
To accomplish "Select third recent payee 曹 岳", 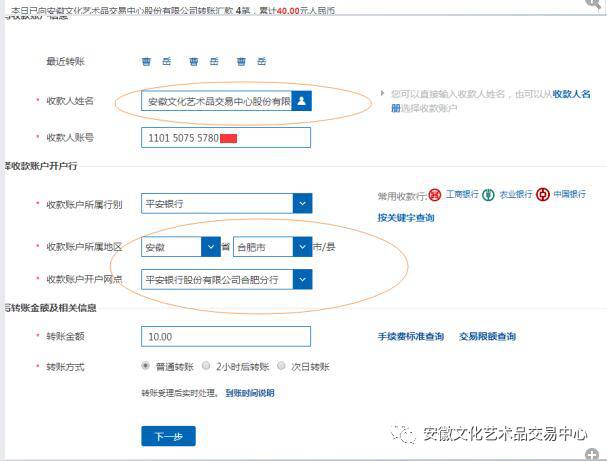I will [251, 62].
